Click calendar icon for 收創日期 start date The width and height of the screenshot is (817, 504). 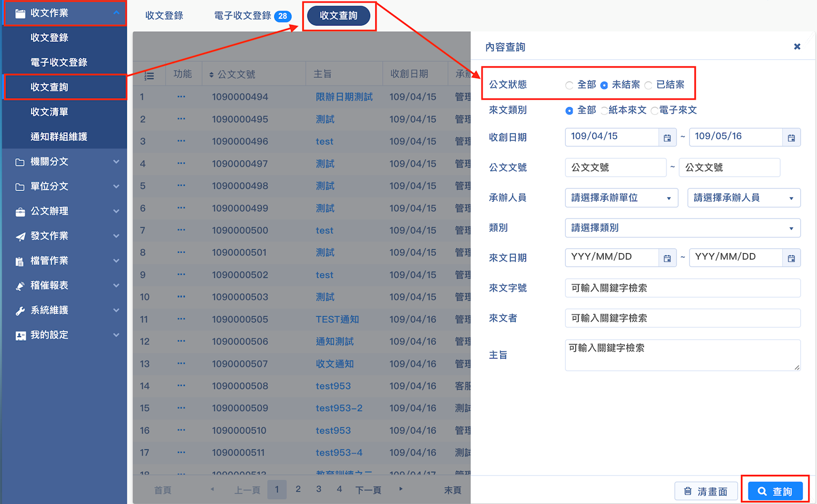[667, 138]
